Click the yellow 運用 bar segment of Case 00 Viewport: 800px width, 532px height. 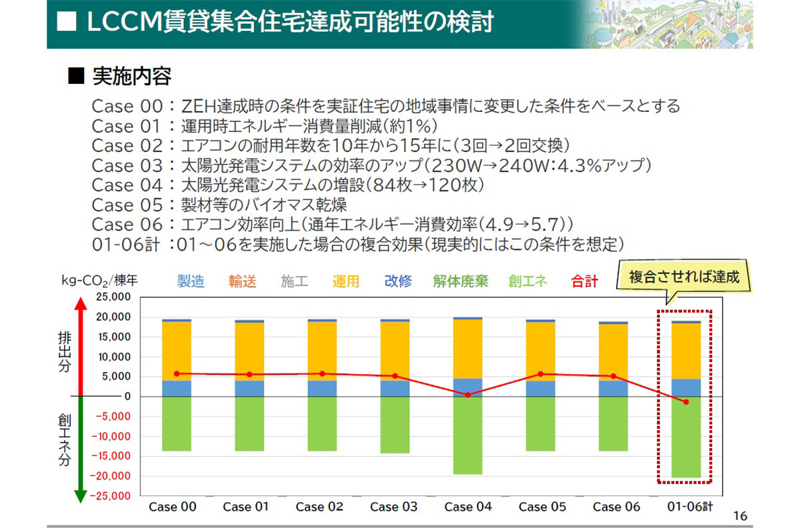(x=177, y=351)
